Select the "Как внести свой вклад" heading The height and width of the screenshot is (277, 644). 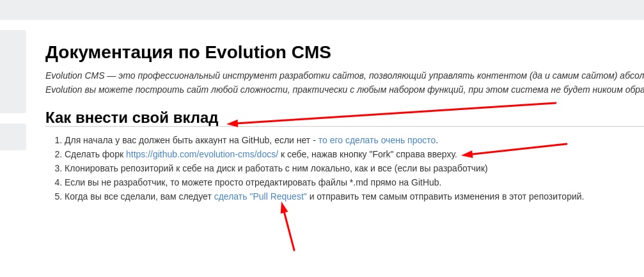[132, 118]
